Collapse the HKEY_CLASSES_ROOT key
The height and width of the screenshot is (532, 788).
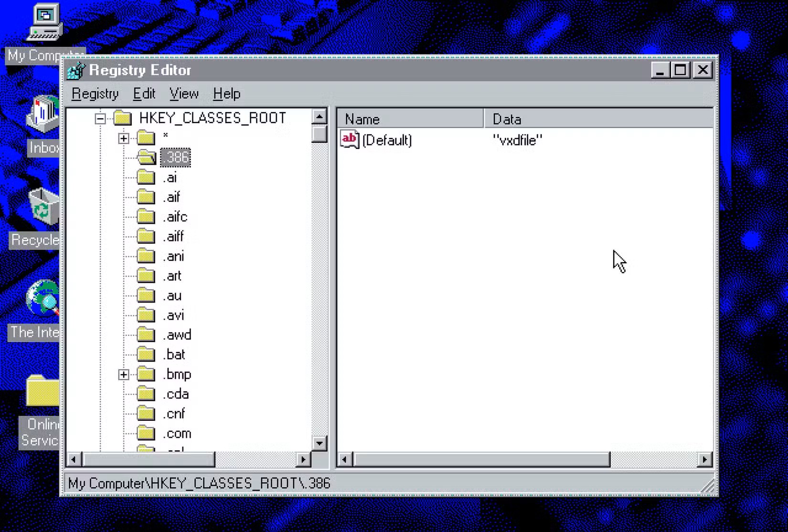click(x=100, y=118)
